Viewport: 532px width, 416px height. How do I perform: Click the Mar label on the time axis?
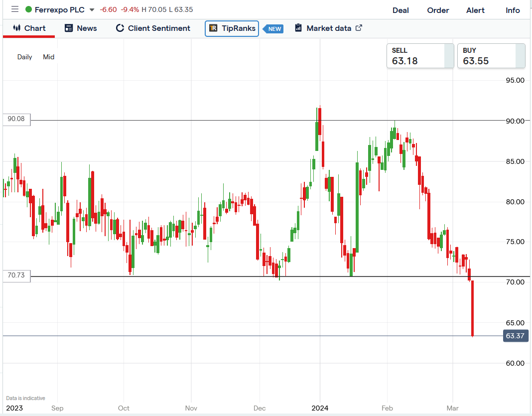click(453, 408)
